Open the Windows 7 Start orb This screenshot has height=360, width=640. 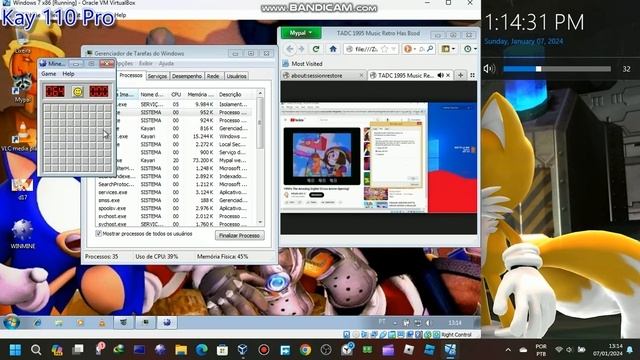tap(11, 322)
